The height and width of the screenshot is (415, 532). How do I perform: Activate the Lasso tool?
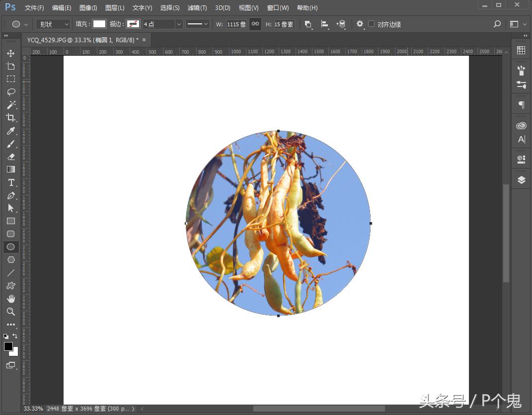[10, 92]
